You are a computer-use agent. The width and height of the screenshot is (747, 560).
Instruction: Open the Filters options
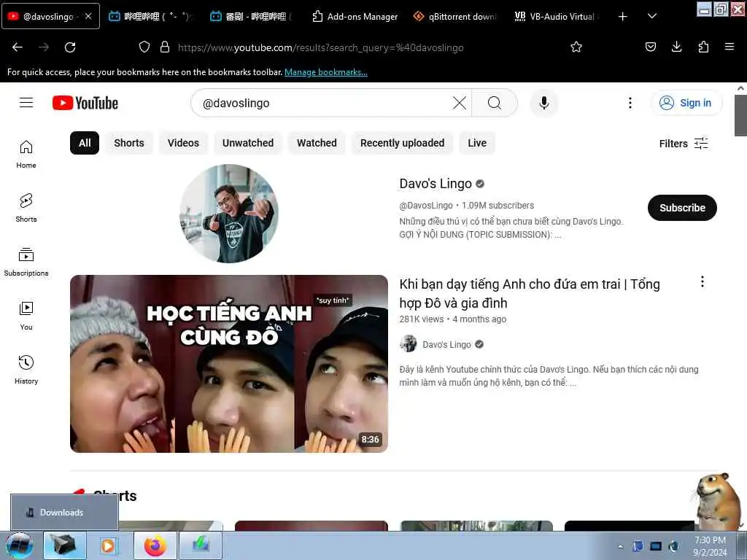[x=683, y=144]
